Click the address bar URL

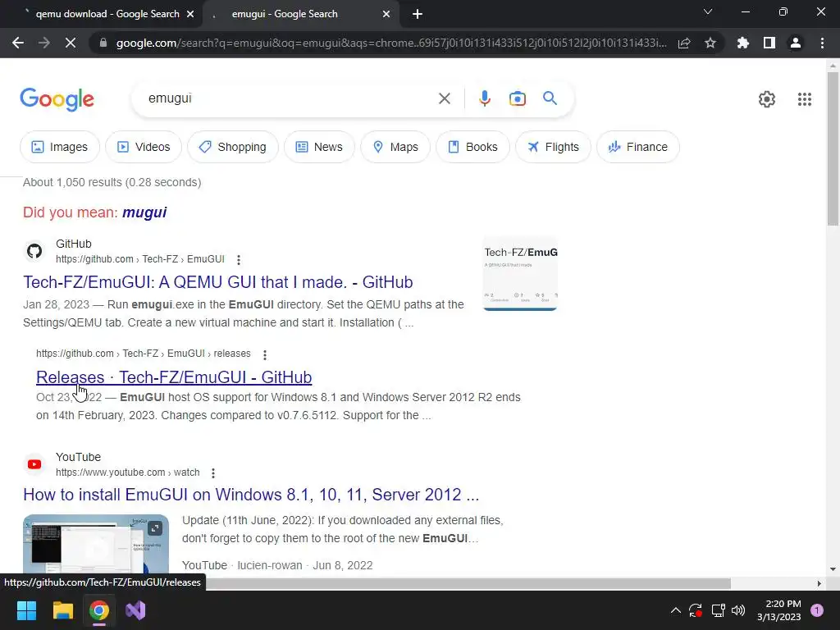click(391, 43)
